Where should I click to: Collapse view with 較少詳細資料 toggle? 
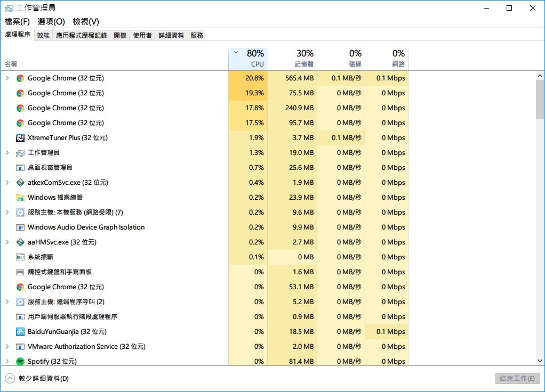click(10, 379)
